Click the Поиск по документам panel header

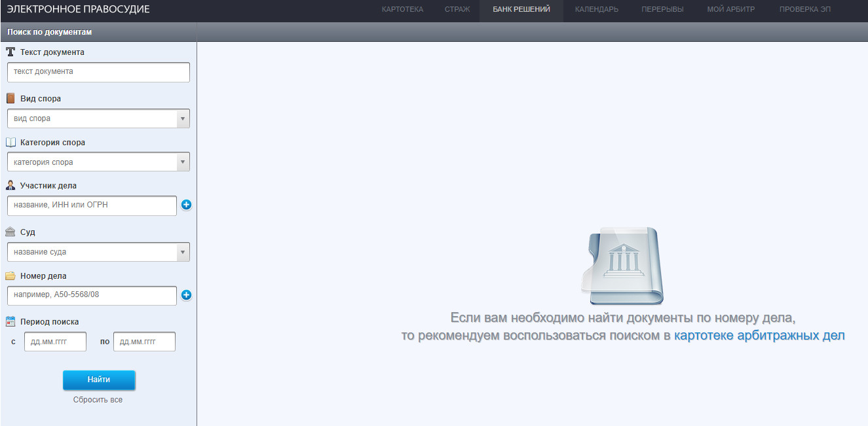click(x=98, y=31)
